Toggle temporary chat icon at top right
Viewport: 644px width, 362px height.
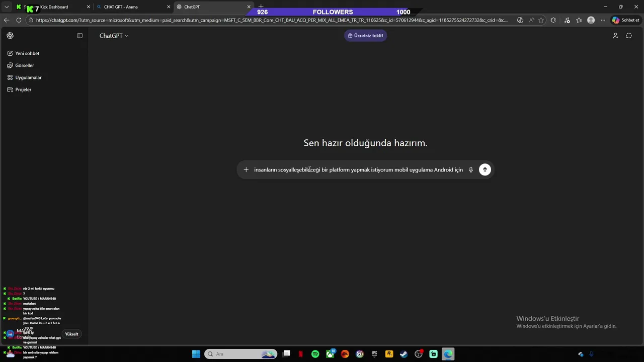pyautogui.click(x=629, y=36)
